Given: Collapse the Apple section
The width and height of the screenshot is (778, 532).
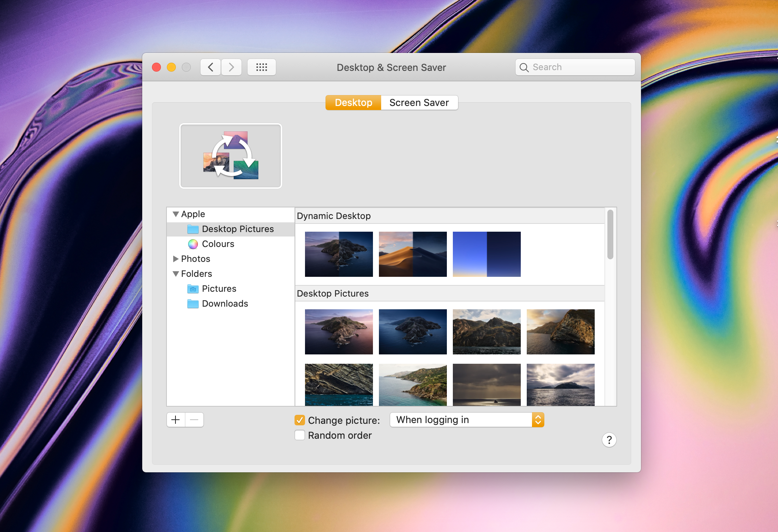Looking at the screenshot, I should [175, 214].
